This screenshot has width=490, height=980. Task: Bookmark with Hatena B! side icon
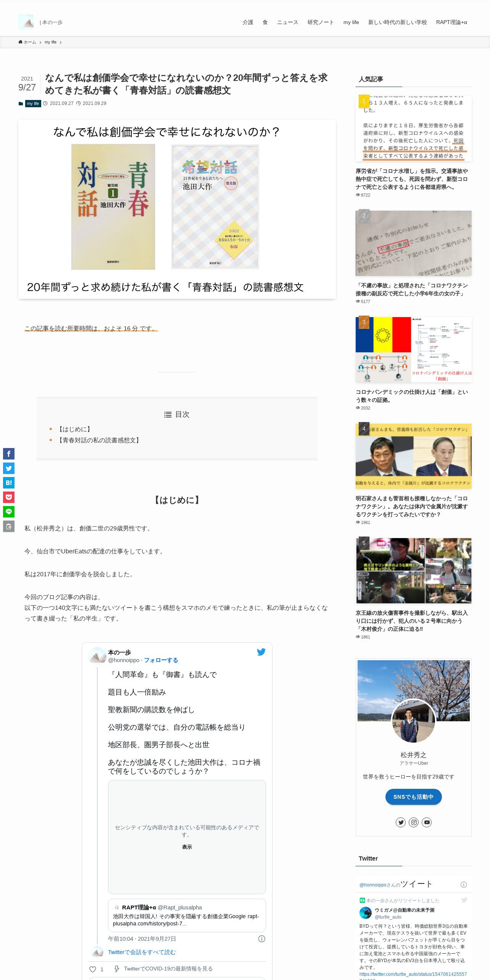[9, 483]
